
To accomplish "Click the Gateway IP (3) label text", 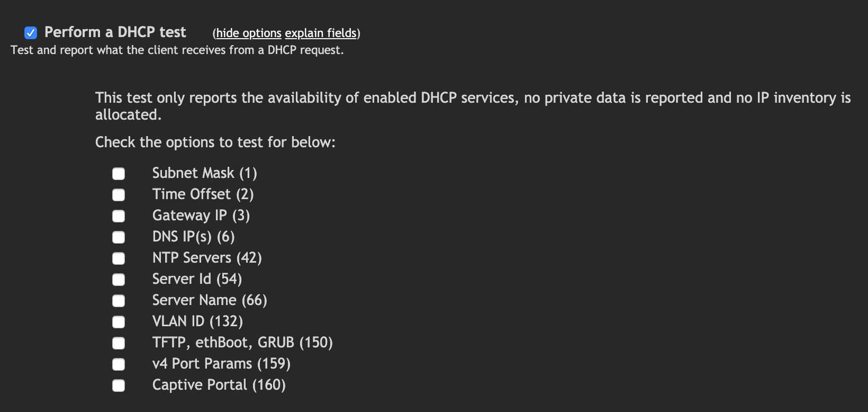I will pos(201,216).
